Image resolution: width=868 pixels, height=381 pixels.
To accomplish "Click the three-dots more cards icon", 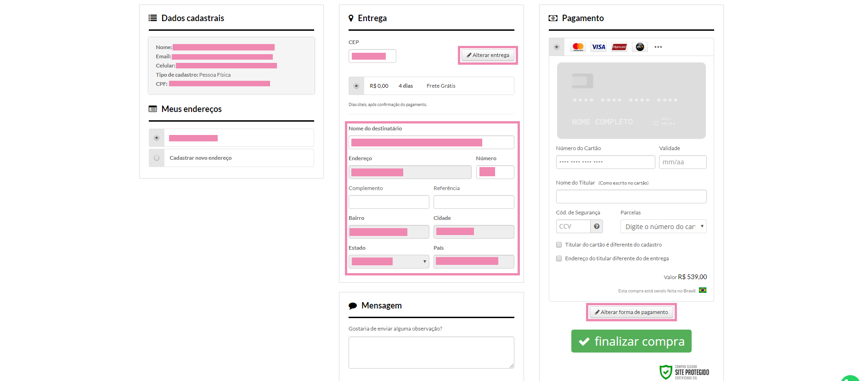I will (658, 47).
